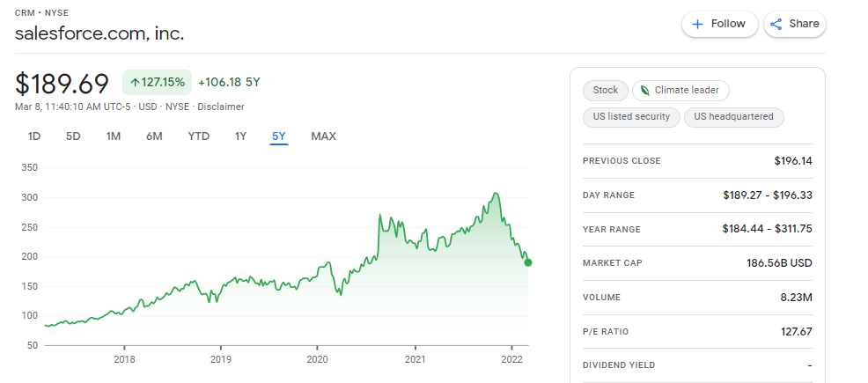Click the salesforce.com, inc. title
This screenshot has height=383, width=868.
click(99, 33)
